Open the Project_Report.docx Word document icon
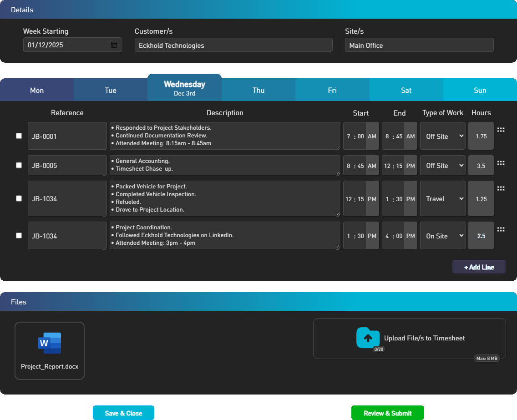517x420 pixels. click(x=49, y=343)
